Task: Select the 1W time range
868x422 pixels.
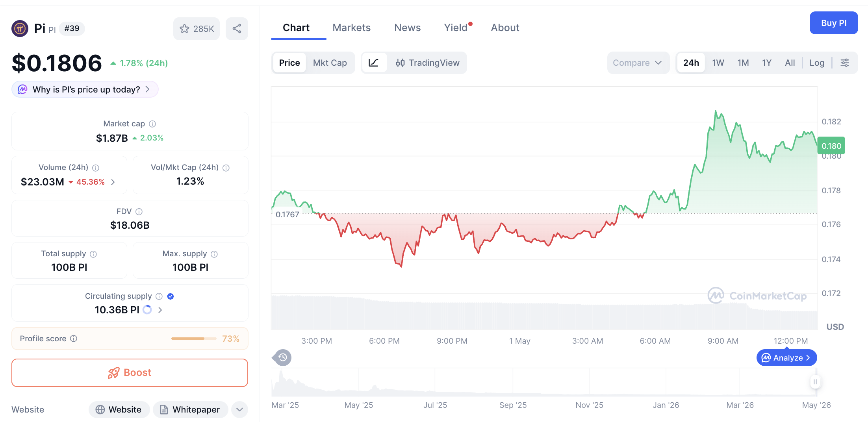Action: [x=718, y=63]
